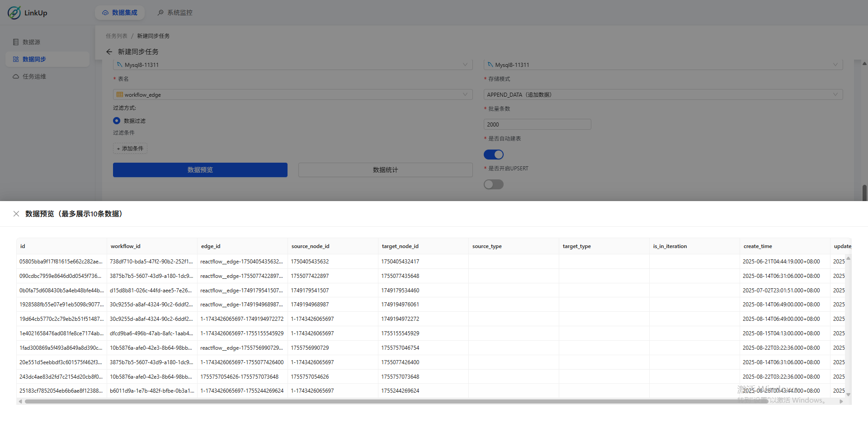Click the 数据集成 tab icon

pyautogui.click(x=105, y=13)
